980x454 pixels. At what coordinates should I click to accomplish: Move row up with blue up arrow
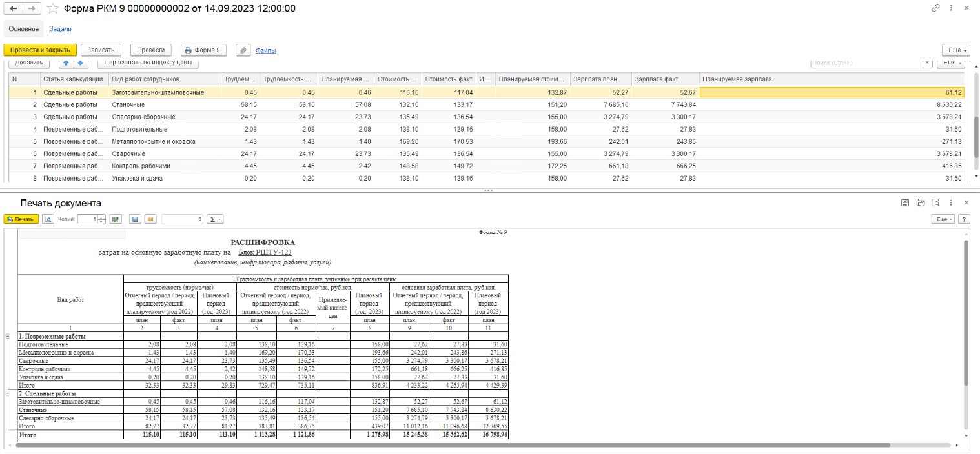coord(65,63)
